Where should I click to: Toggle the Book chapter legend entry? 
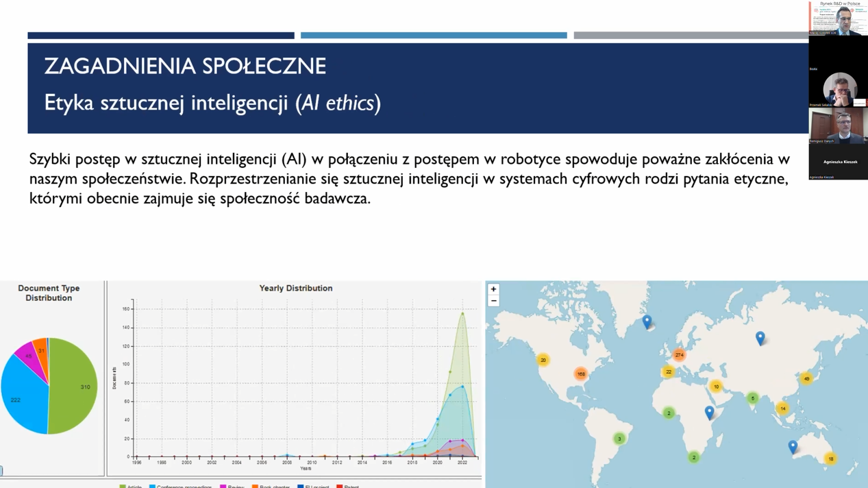click(x=271, y=486)
